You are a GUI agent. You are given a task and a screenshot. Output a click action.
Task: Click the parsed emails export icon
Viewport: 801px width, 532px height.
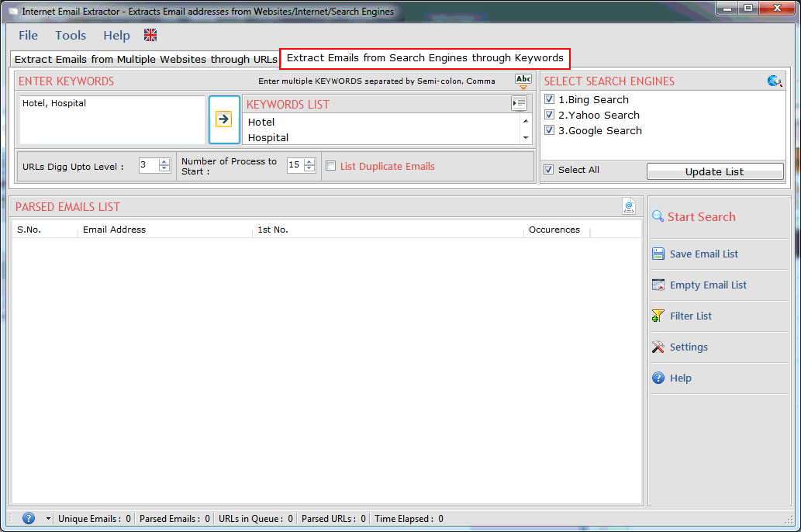pos(629,206)
